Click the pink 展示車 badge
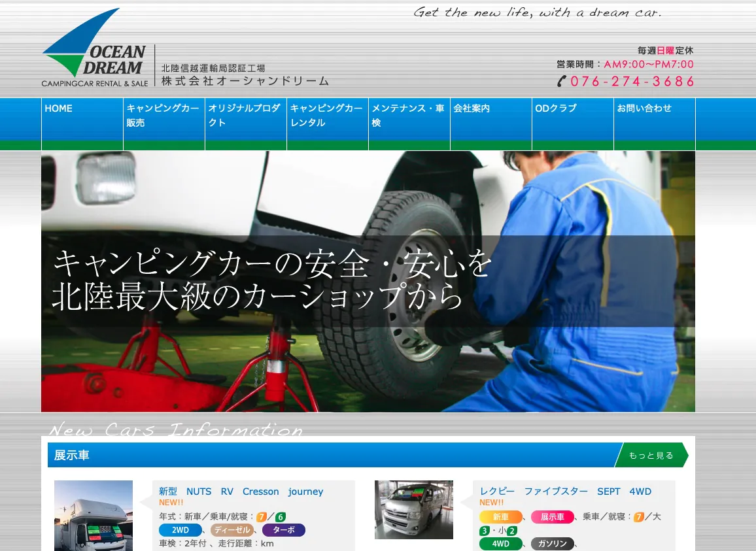The width and height of the screenshot is (756, 551). pyautogui.click(x=553, y=517)
